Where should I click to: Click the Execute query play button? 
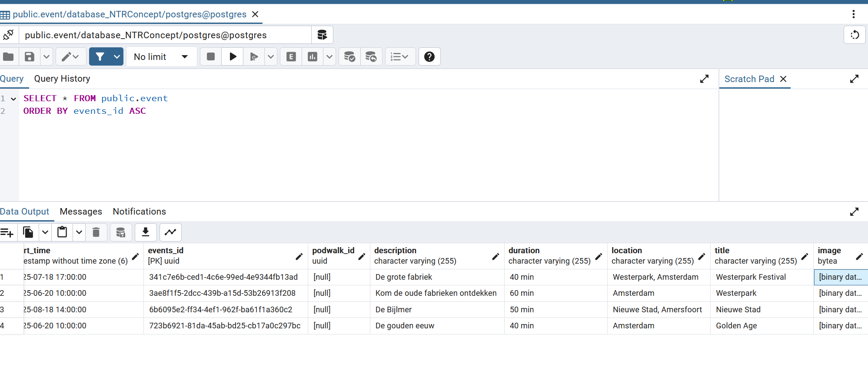coord(233,57)
